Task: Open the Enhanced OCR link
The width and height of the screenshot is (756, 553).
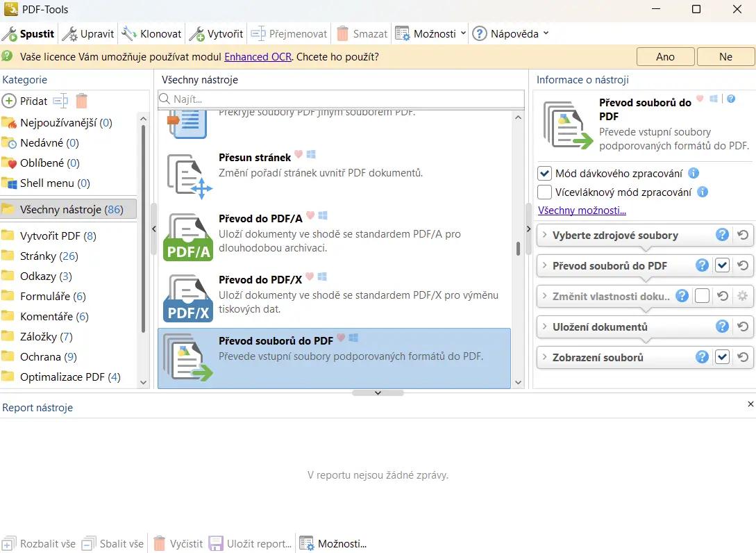Action: pyautogui.click(x=258, y=57)
